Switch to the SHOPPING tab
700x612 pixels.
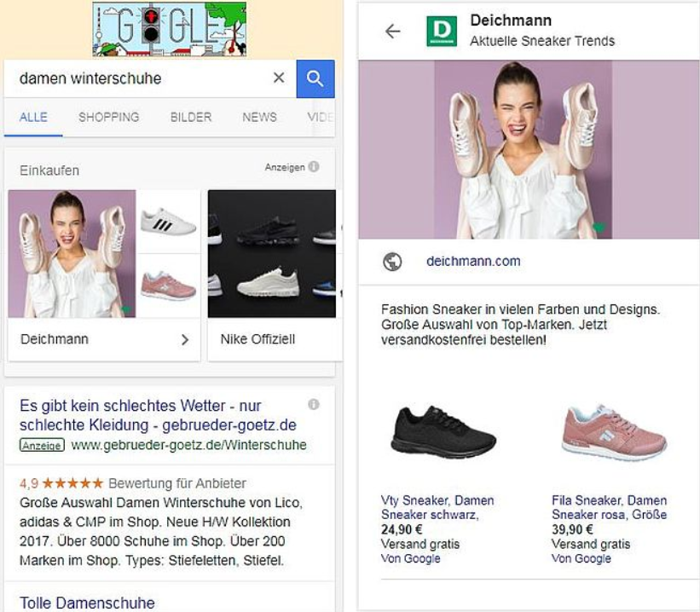(x=109, y=117)
